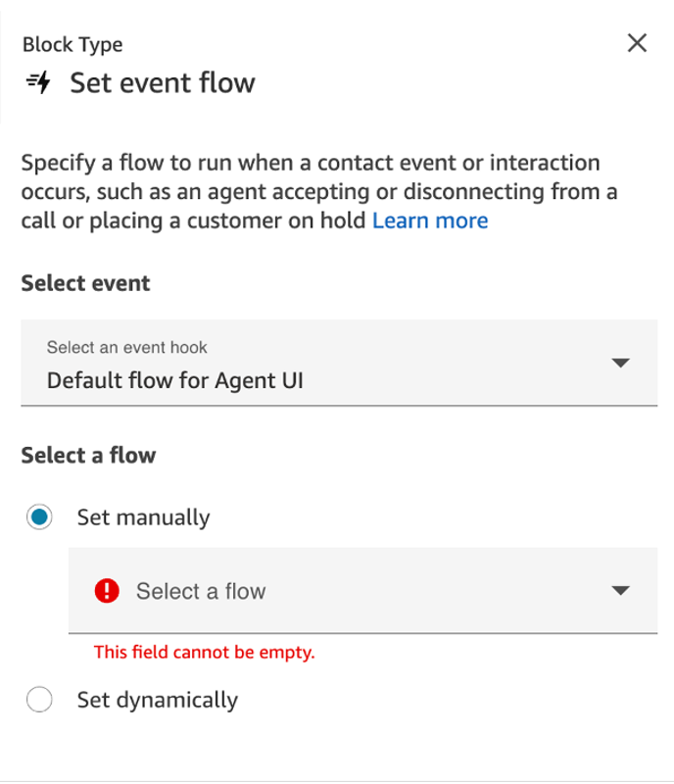The height and width of the screenshot is (784, 674).
Task: Click the flash icon next to Set event flow
Action: [x=36, y=83]
